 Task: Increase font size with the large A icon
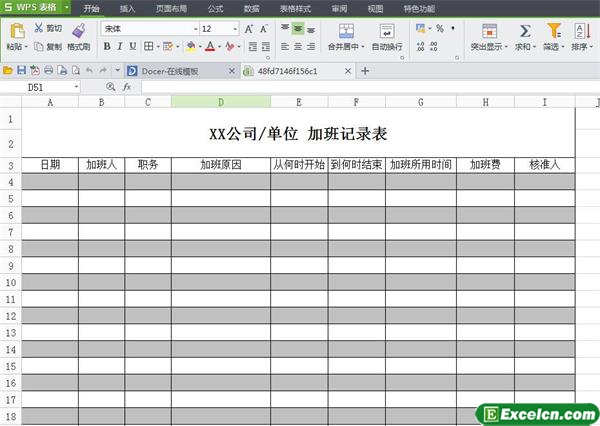(x=249, y=29)
